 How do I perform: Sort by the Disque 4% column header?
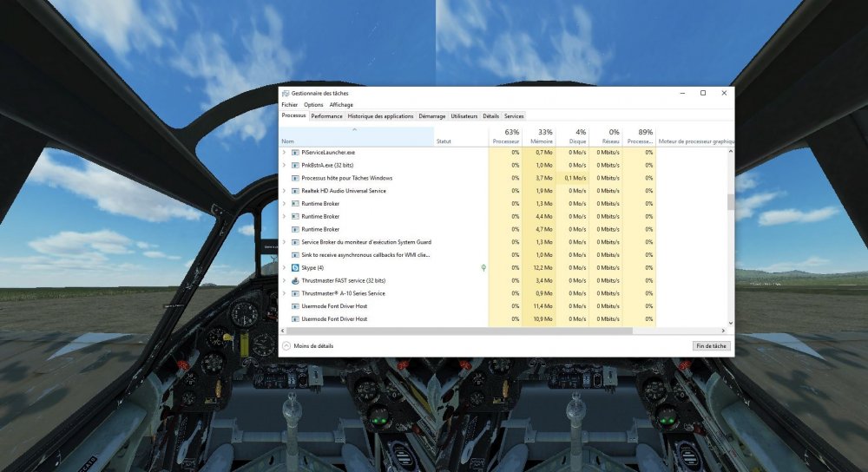point(572,137)
